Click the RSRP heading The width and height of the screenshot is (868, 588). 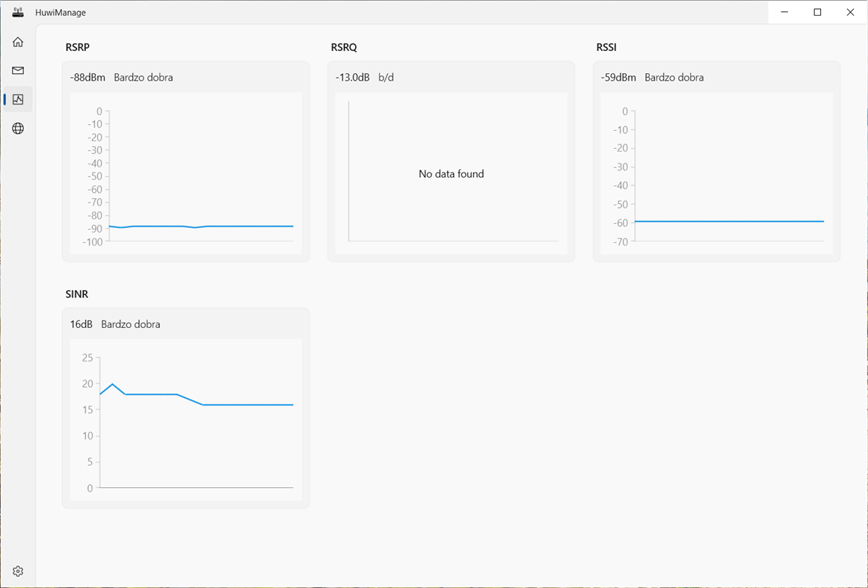pyautogui.click(x=78, y=47)
